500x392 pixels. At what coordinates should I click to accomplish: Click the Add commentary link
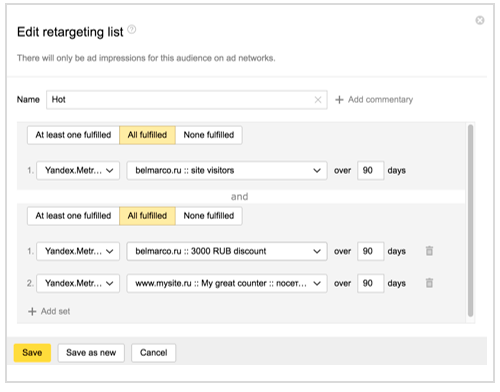click(x=380, y=100)
